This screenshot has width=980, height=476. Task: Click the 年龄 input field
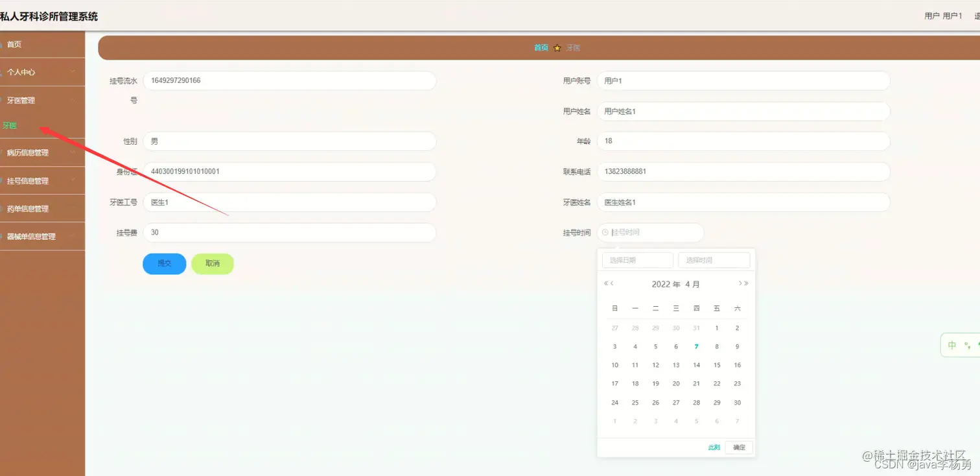click(743, 141)
